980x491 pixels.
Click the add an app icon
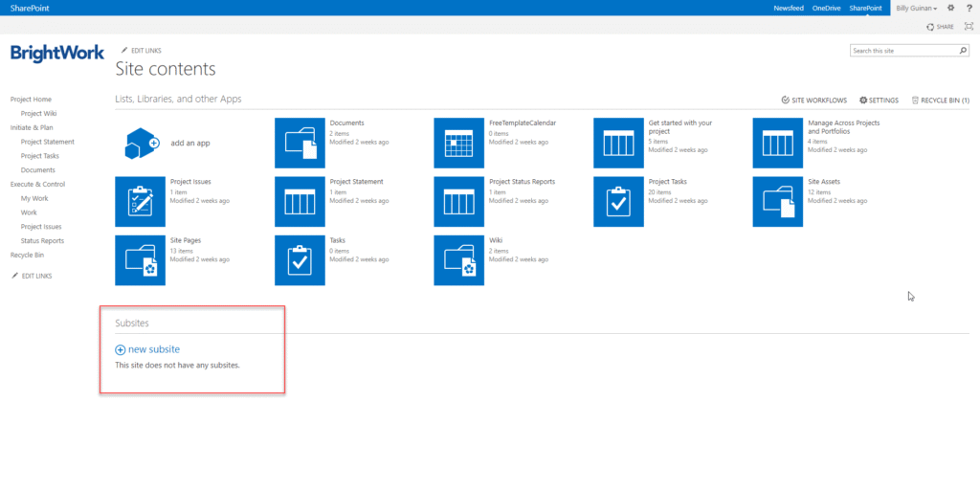(141, 144)
